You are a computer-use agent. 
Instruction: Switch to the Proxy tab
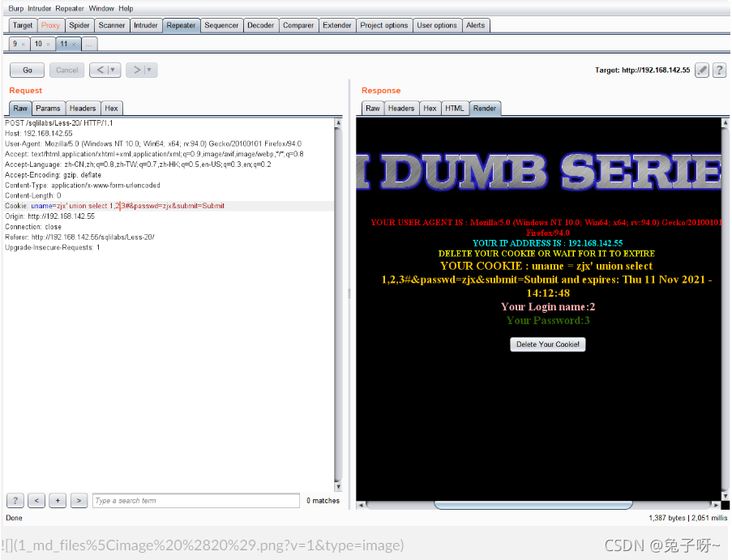pyautogui.click(x=50, y=25)
